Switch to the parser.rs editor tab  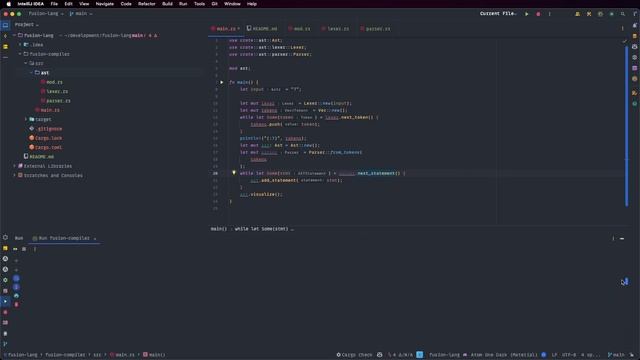click(x=375, y=29)
